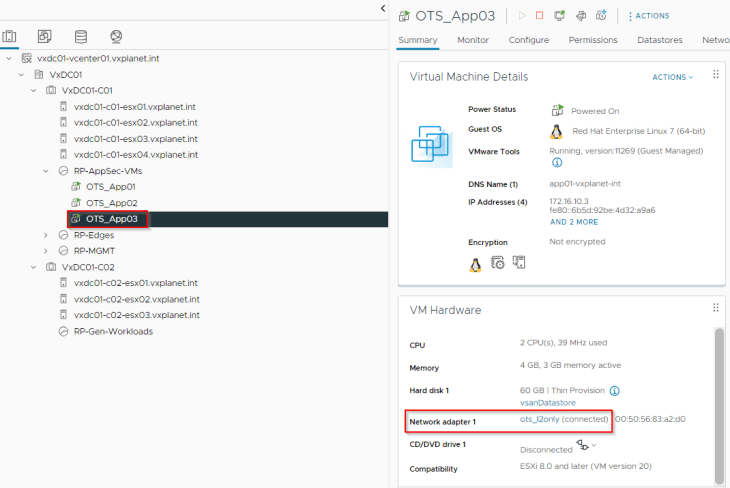The width and height of the screenshot is (730, 488).
Task: Click the AND 2 MORE link
Action: tap(574, 222)
